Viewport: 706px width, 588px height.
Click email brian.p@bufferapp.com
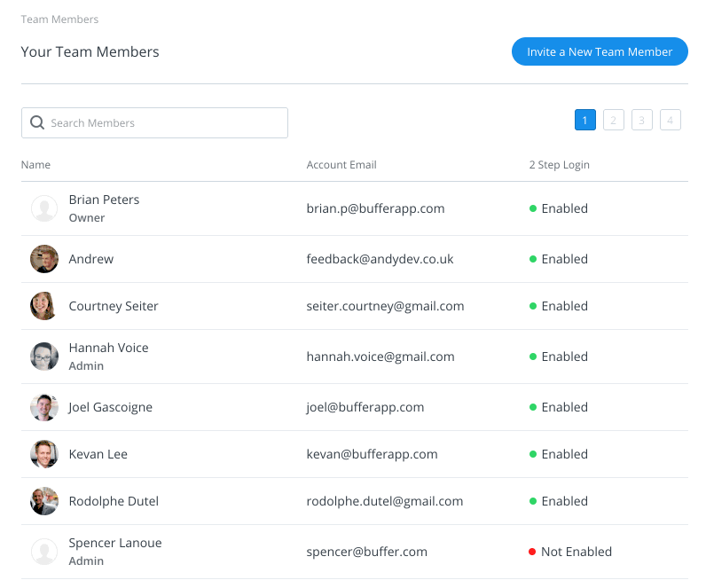375,208
